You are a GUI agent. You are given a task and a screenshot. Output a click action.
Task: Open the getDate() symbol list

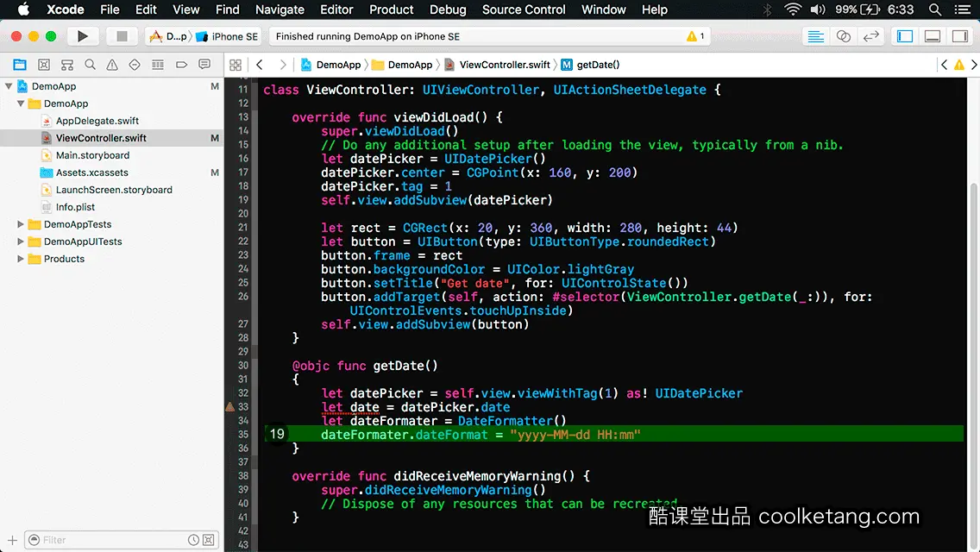point(591,65)
